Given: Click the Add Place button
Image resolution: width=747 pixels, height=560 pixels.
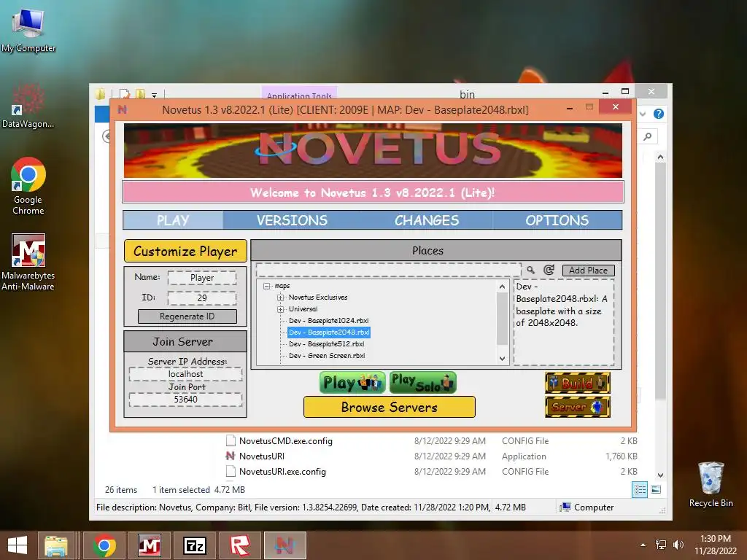Looking at the screenshot, I should [589, 270].
